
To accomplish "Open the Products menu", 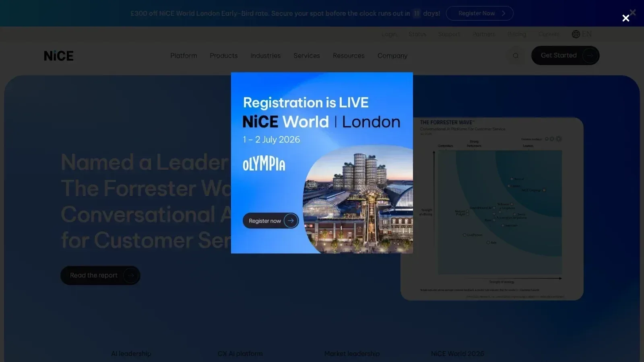I will [224, 56].
